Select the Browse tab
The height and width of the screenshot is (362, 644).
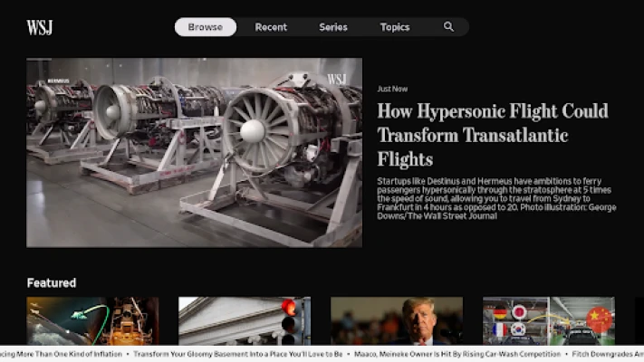click(x=206, y=27)
